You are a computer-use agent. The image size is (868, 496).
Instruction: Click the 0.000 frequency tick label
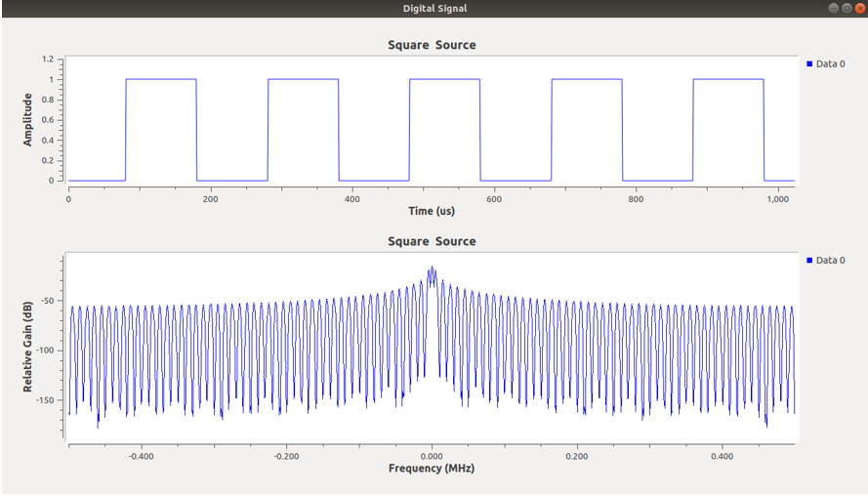(432, 455)
